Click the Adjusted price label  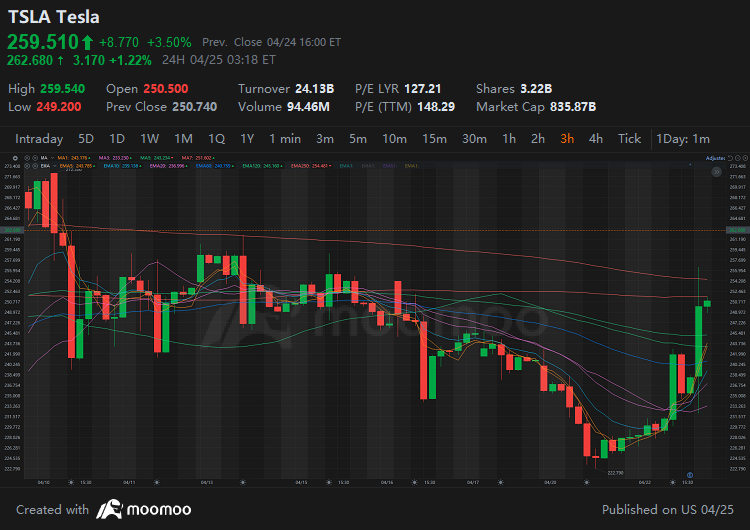(716, 158)
